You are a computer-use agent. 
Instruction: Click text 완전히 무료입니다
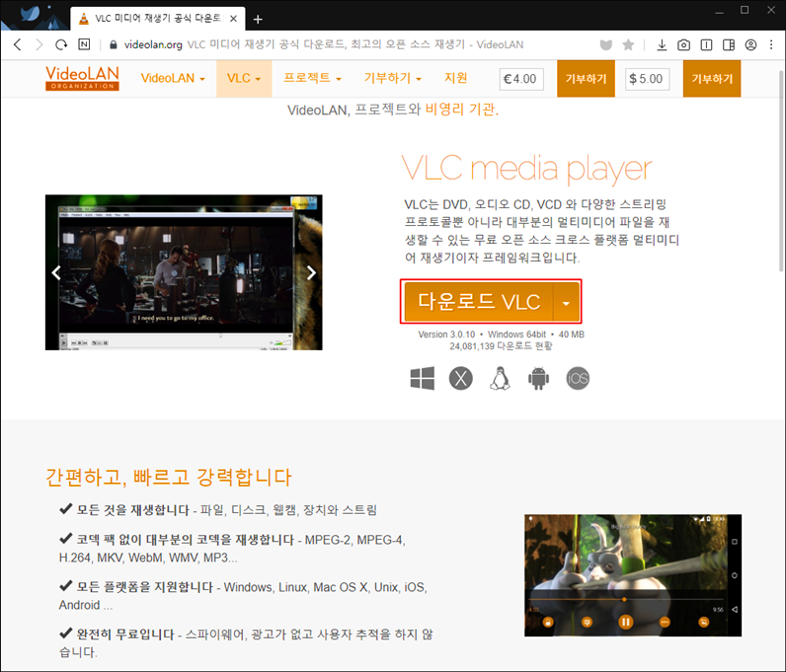(x=124, y=635)
